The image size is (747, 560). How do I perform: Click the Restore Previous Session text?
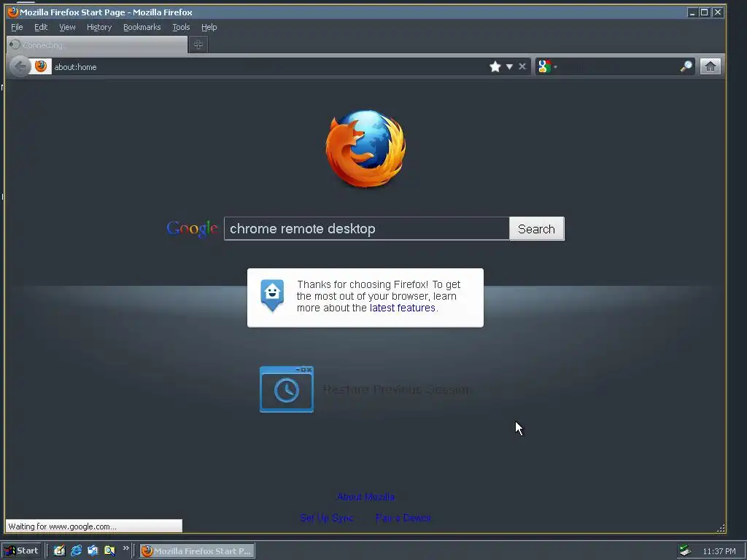coord(398,389)
